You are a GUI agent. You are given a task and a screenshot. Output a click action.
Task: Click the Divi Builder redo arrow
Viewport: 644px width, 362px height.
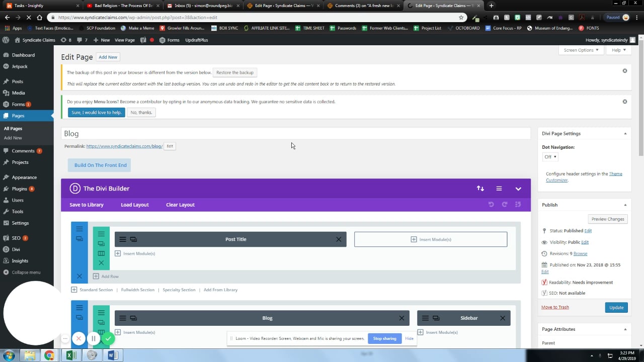[x=505, y=205]
